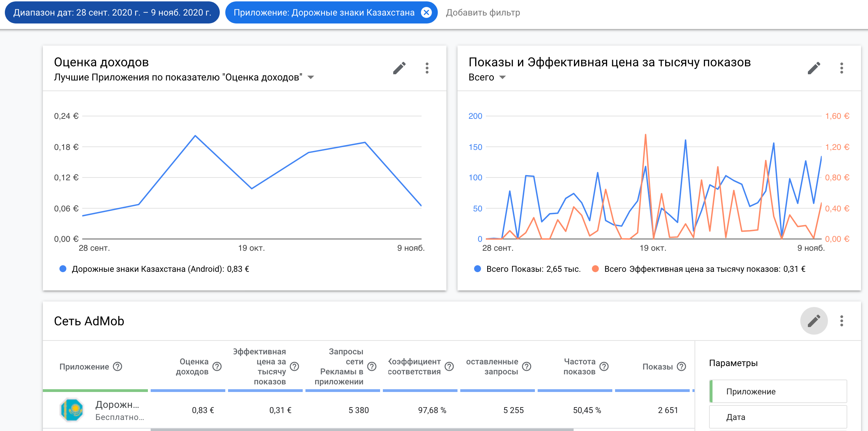Viewport: 868px width, 431px height.
Task: Click the 97,68 % match rate cell
Action: tap(432, 410)
